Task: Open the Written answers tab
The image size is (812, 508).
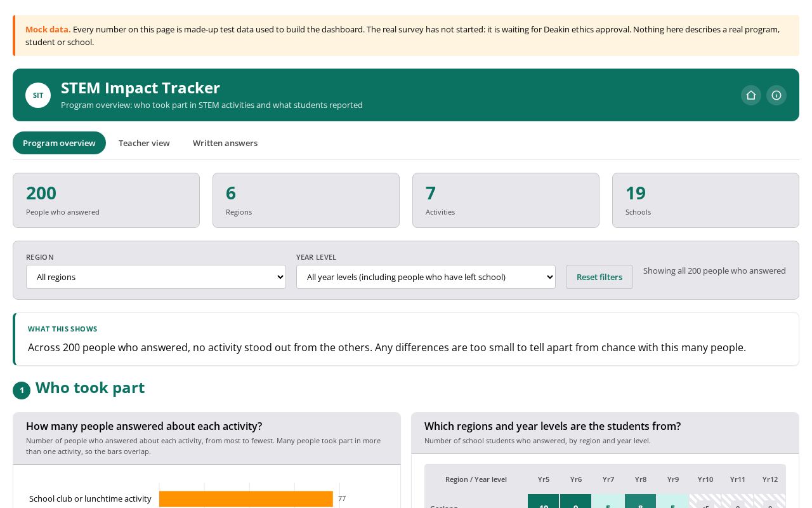Action: (x=225, y=143)
